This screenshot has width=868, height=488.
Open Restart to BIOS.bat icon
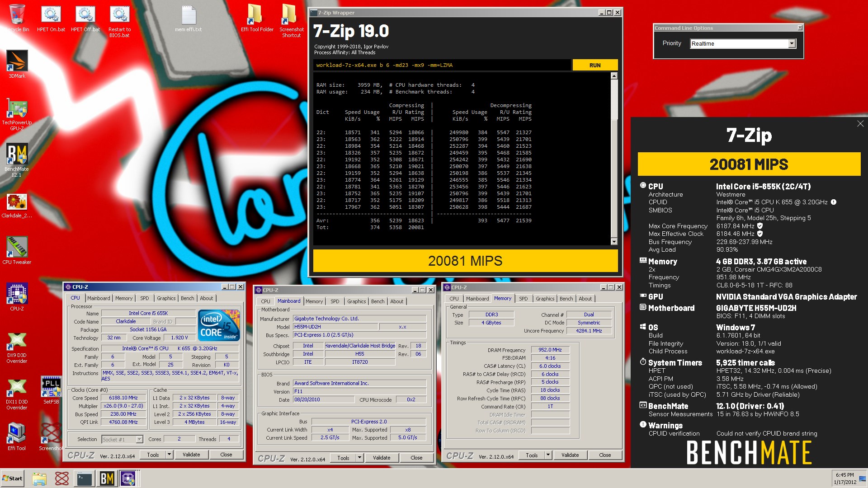click(x=119, y=21)
